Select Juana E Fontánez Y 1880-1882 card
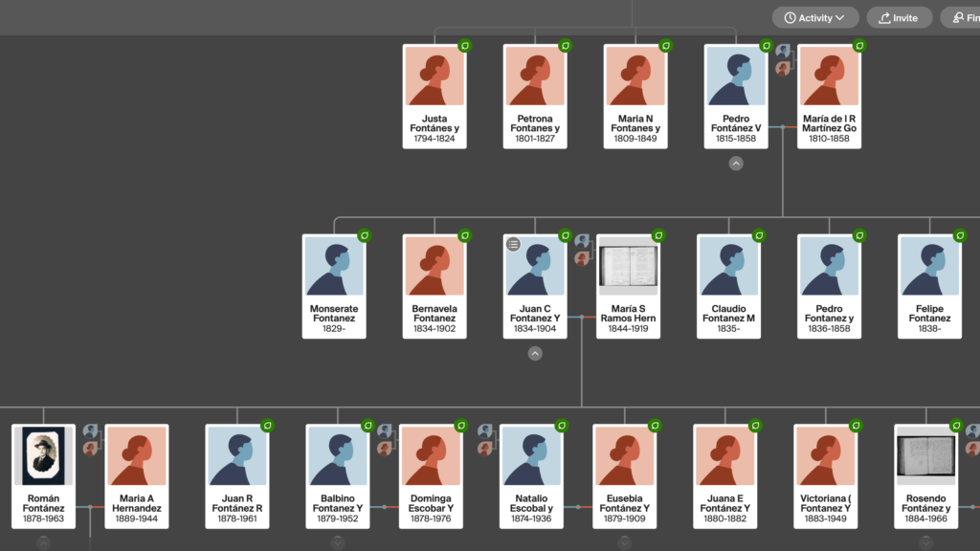980x551 pixels. coord(725,476)
